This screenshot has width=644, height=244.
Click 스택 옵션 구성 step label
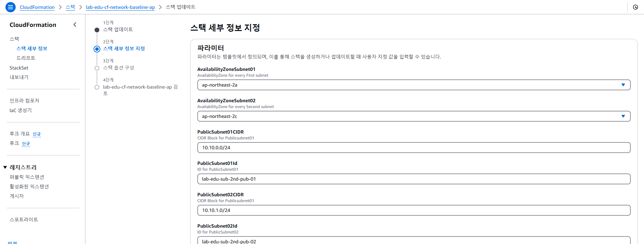[x=118, y=67]
